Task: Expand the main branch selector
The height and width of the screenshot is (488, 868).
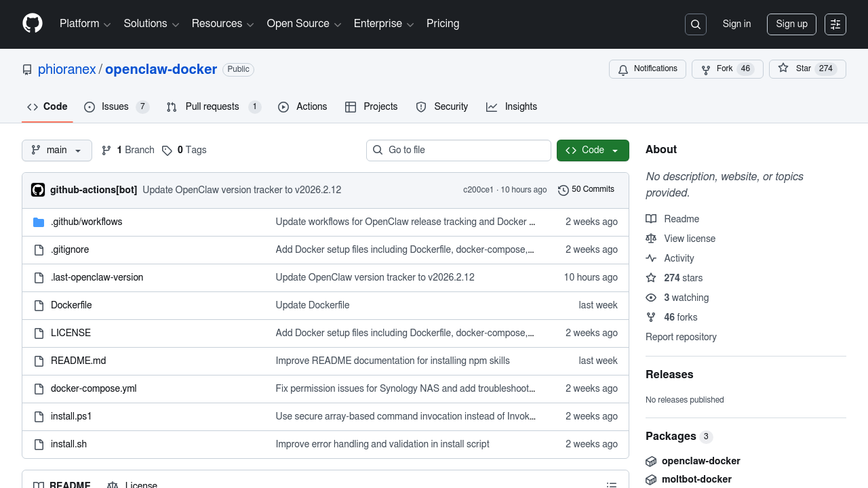Action: point(57,150)
